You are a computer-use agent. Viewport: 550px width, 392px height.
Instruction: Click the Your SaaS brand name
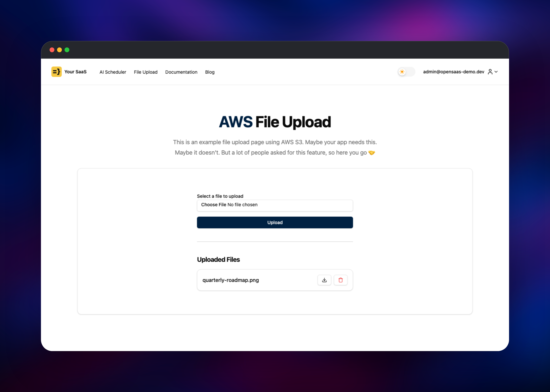(x=75, y=72)
